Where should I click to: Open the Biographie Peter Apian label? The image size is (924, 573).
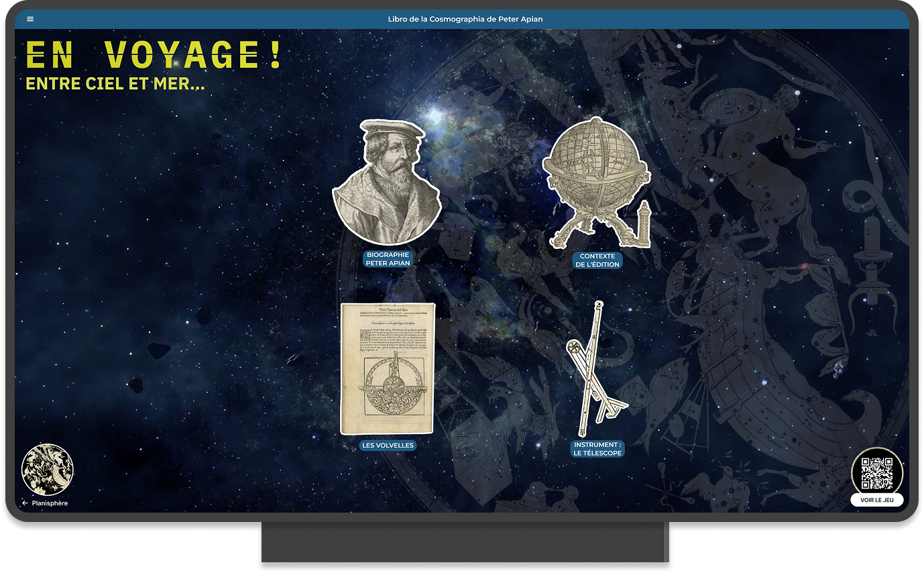[388, 259]
